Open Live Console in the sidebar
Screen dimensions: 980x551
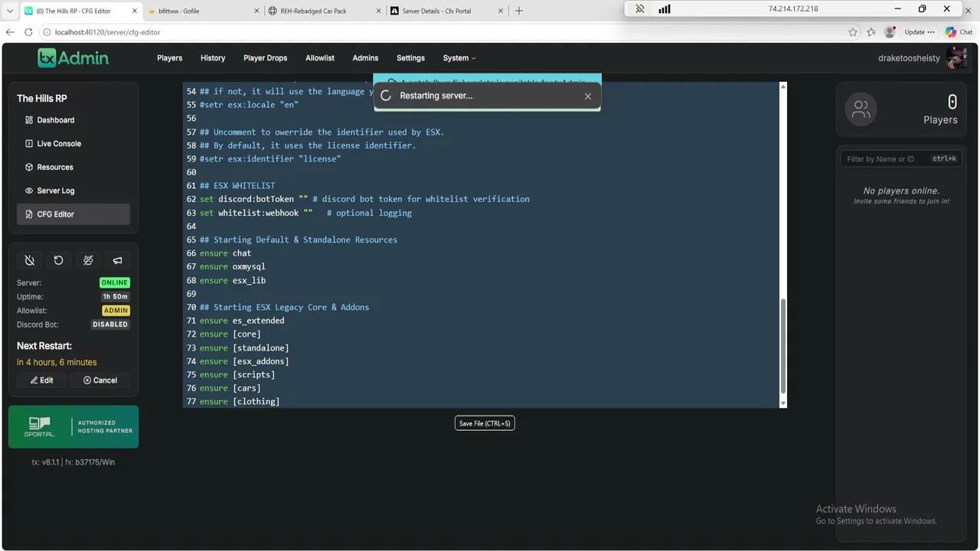[73, 144]
